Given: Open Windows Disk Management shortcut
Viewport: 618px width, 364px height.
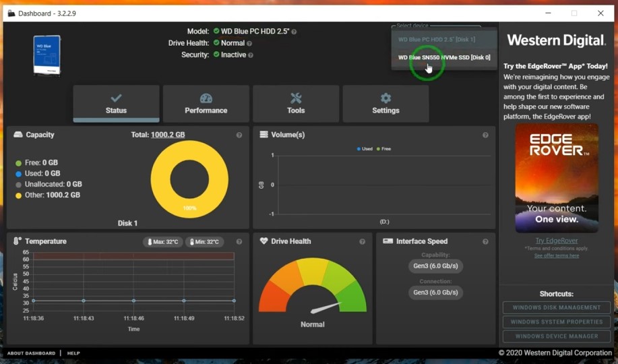Looking at the screenshot, I should click(556, 307).
